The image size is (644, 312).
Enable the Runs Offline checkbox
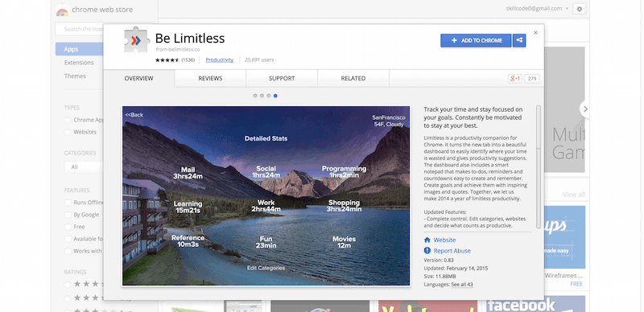68,203
